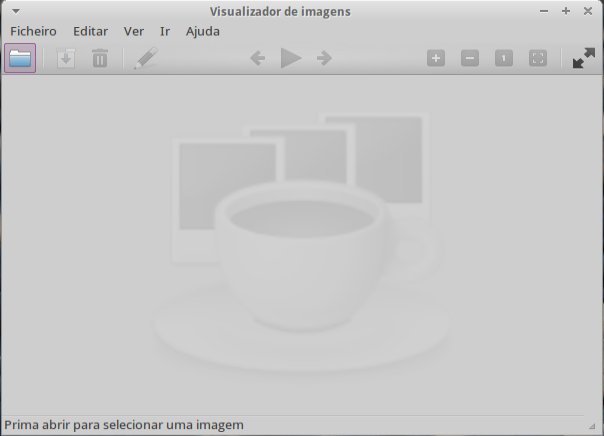The height and width of the screenshot is (436, 604).
Task: Set zoom to normal size (1)
Action: pyautogui.click(x=504, y=58)
